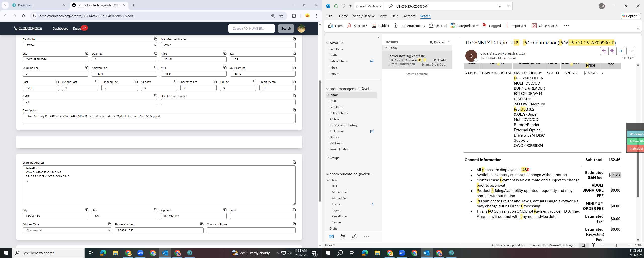Viewport: 644px width, 258px height.
Task: Switch to Outlook Calendar view icon
Action: point(343,237)
